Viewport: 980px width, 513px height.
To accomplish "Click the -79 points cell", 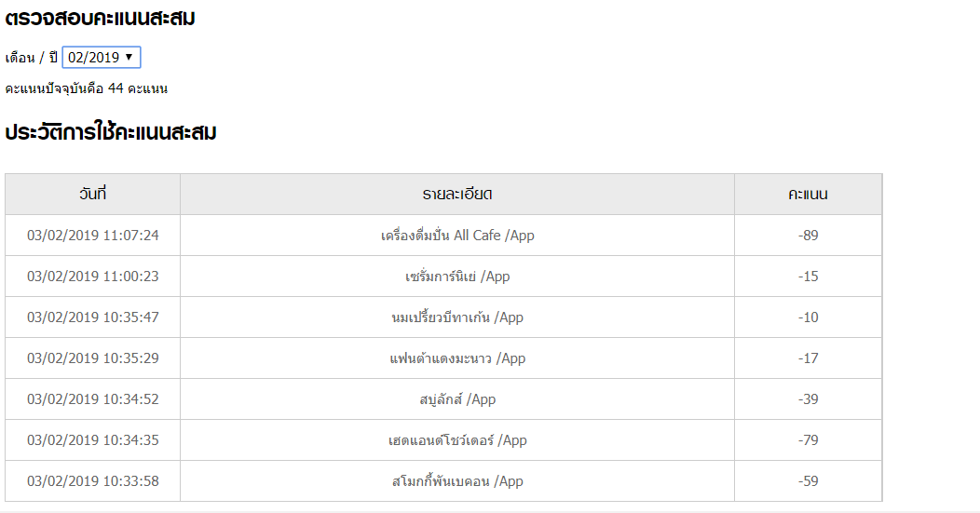I will [808, 440].
